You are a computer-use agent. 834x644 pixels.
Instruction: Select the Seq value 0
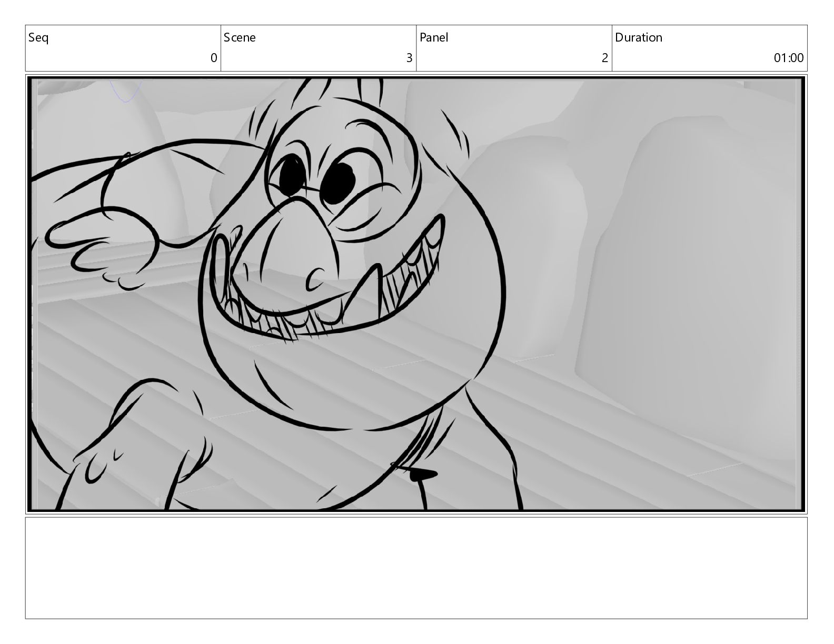point(214,58)
